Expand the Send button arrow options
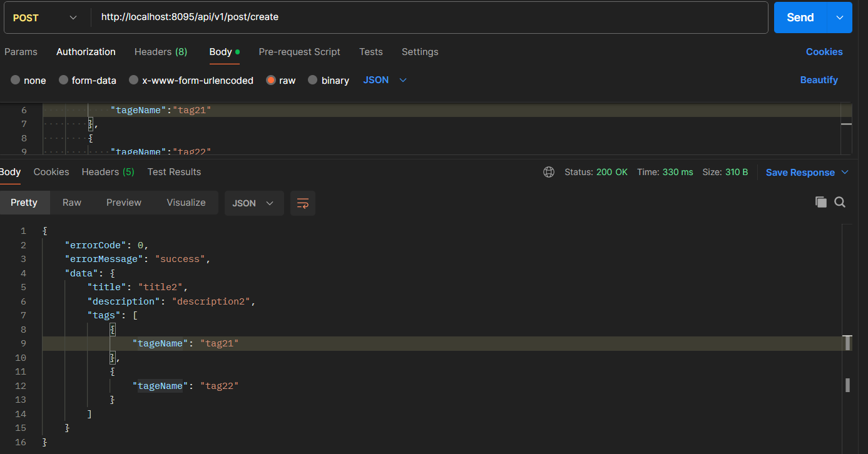This screenshot has width=868, height=454. pyautogui.click(x=840, y=18)
